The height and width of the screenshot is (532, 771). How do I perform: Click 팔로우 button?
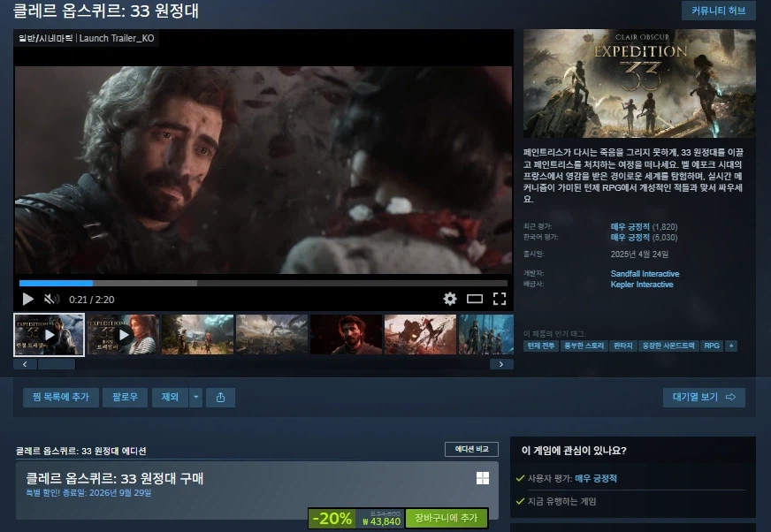(125, 398)
